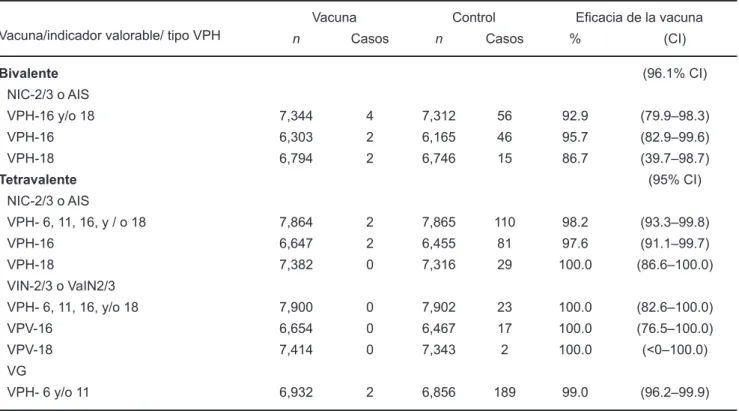This screenshot has width=739, height=411.
Task: Click the 92.9 efficacy percentage value
Action: [575, 116]
